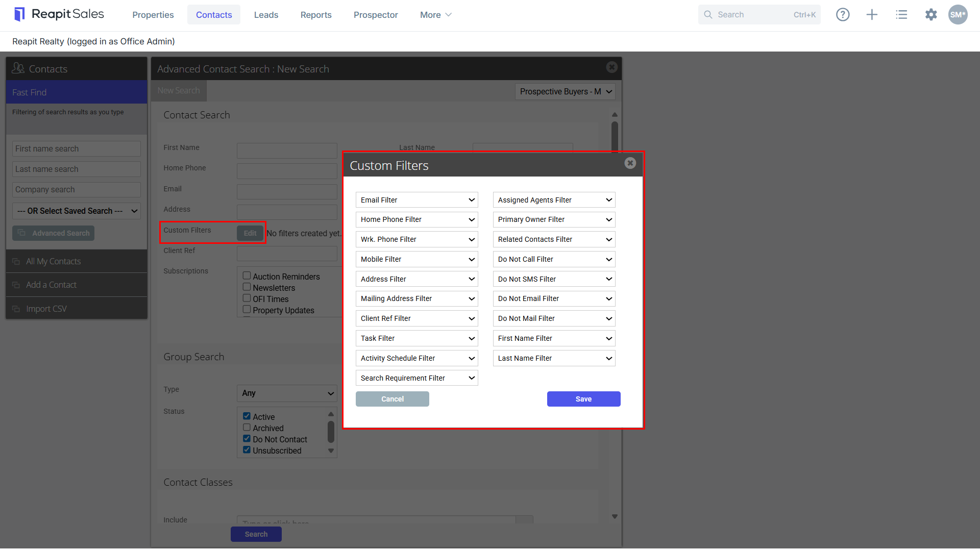Click the Status list scrollbar thumb
Image resolution: width=980 pixels, height=551 pixels.
click(331, 432)
